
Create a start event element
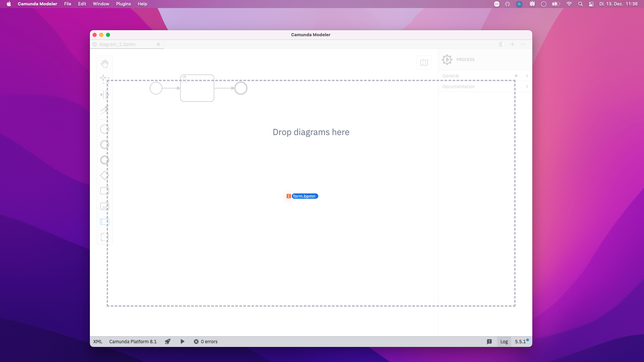click(104, 129)
